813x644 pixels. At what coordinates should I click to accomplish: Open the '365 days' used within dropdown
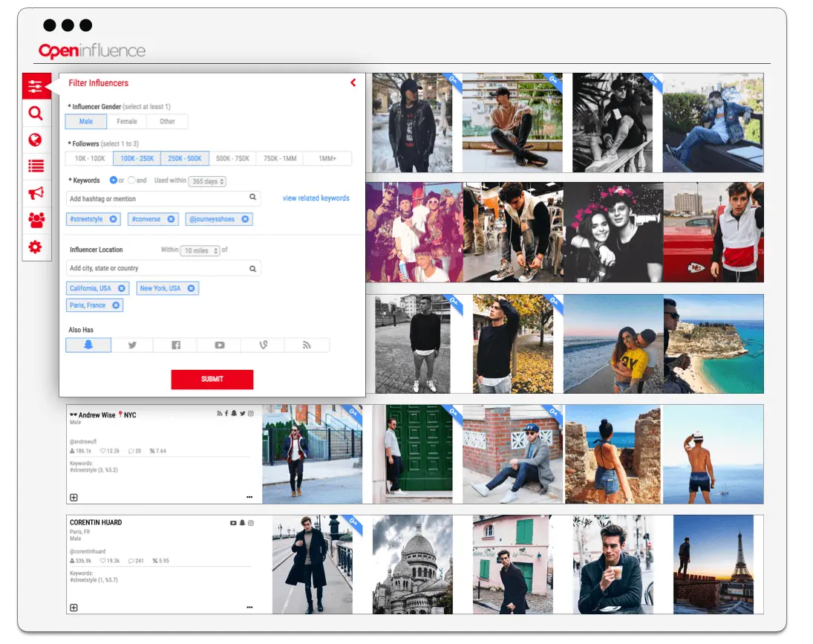tap(207, 181)
